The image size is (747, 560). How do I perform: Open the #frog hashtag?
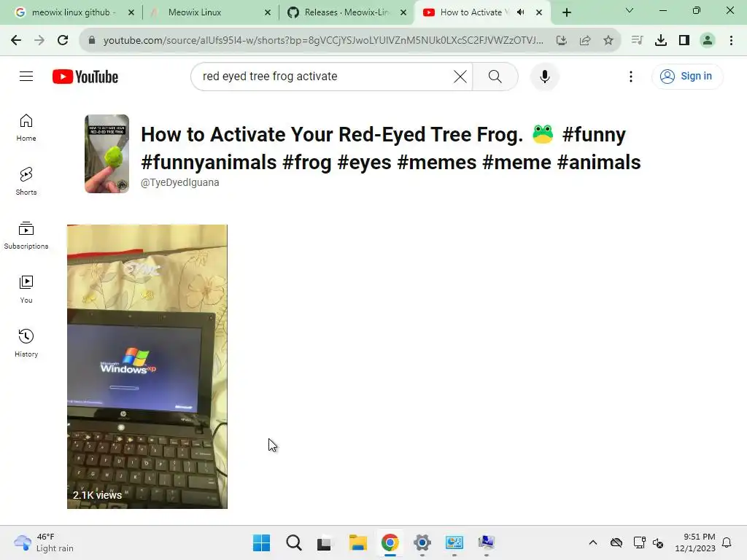(x=307, y=163)
